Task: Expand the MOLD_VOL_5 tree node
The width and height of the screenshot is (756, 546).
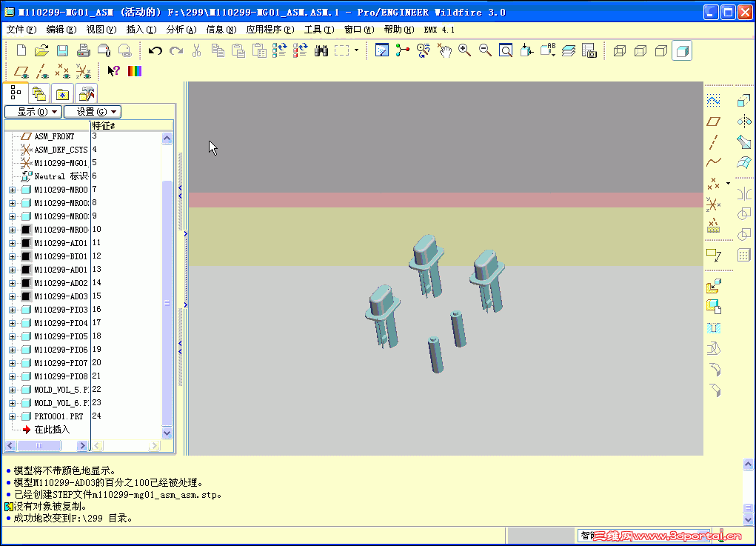Action: tap(12, 390)
